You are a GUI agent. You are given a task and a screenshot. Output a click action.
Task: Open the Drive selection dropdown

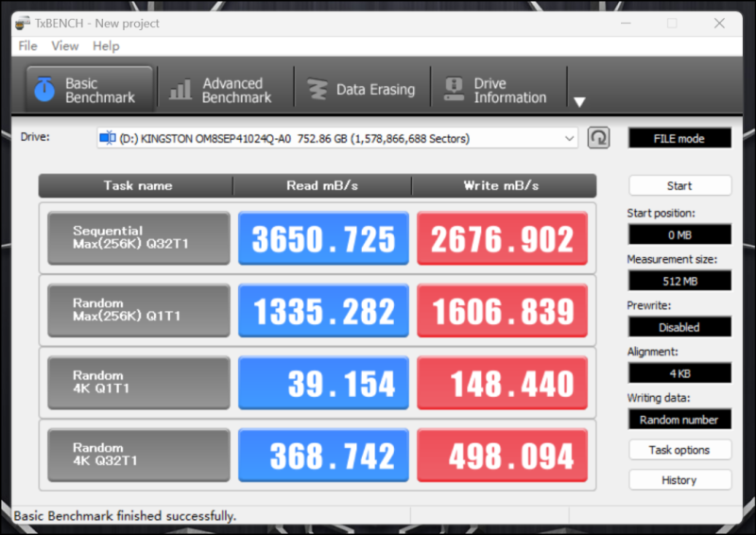tap(570, 138)
